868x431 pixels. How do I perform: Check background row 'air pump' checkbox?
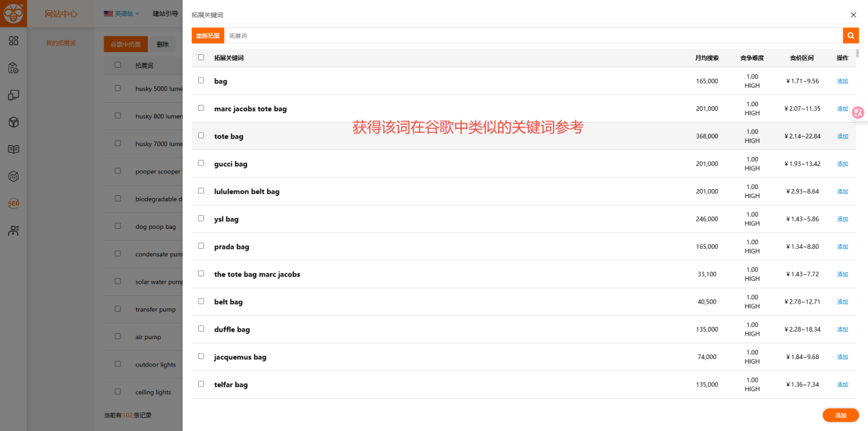pyautogui.click(x=118, y=336)
